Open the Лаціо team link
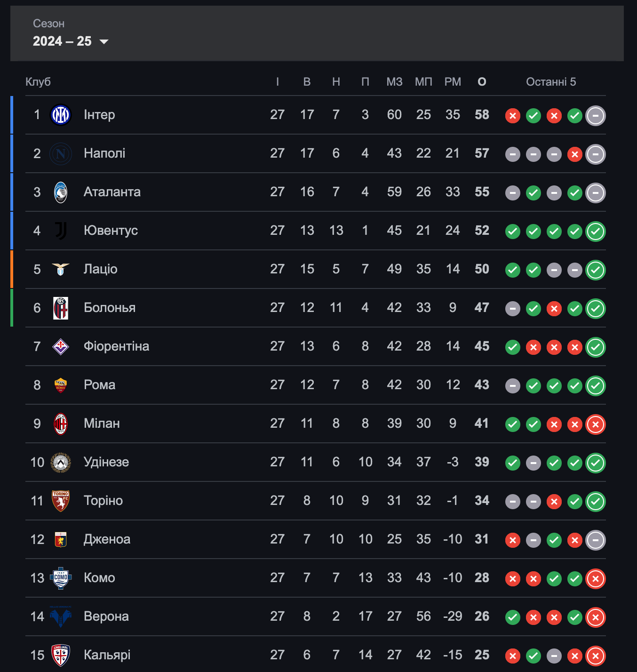637x672 pixels. point(101,269)
